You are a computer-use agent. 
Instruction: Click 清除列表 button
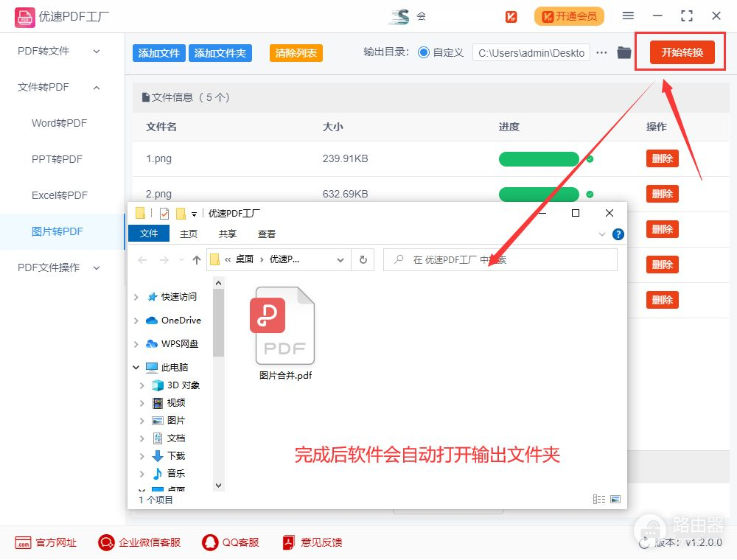coord(296,53)
